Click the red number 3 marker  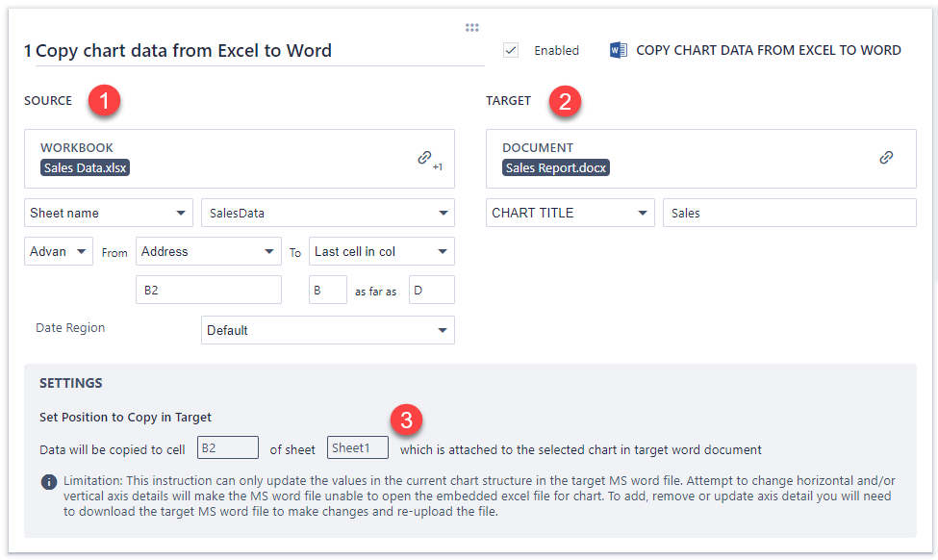(x=408, y=420)
